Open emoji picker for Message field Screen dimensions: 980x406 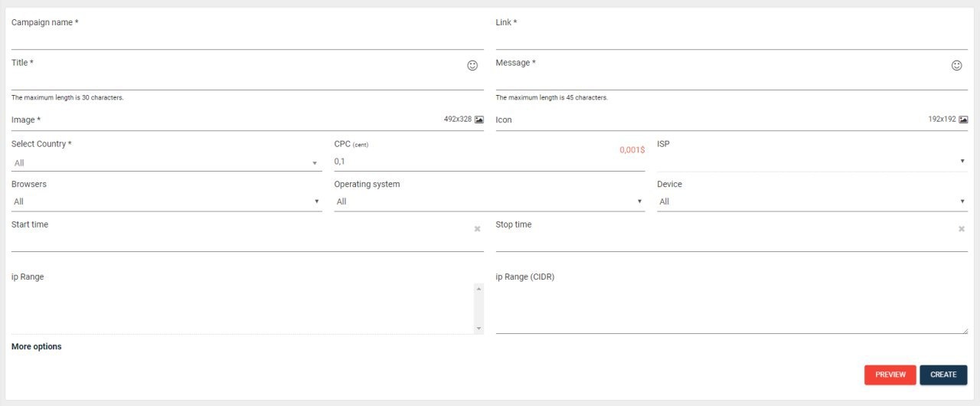point(956,66)
